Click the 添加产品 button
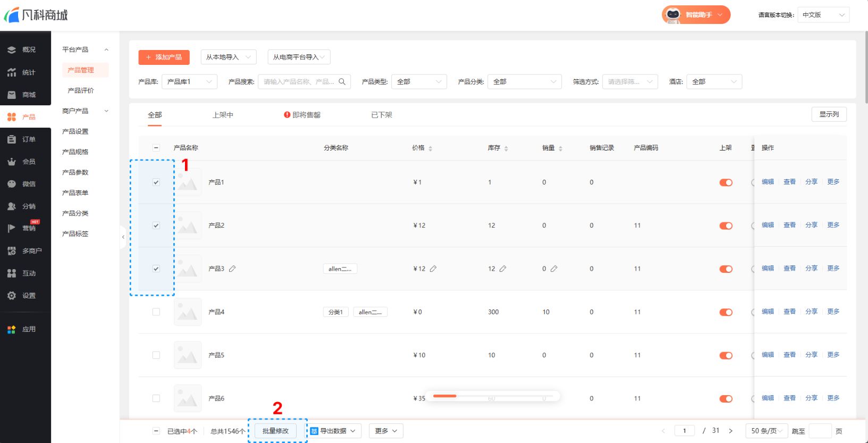The image size is (868, 443). [164, 57]
